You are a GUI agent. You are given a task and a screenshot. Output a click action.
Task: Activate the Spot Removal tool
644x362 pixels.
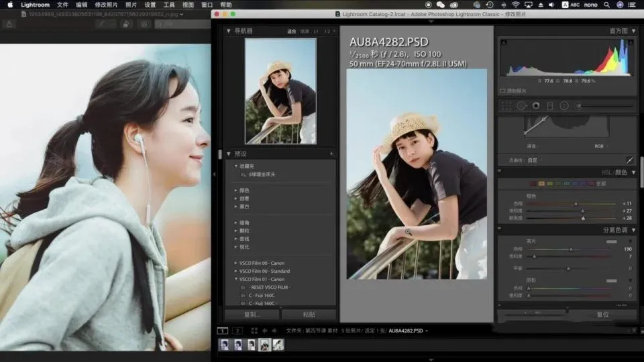(521, 105)
